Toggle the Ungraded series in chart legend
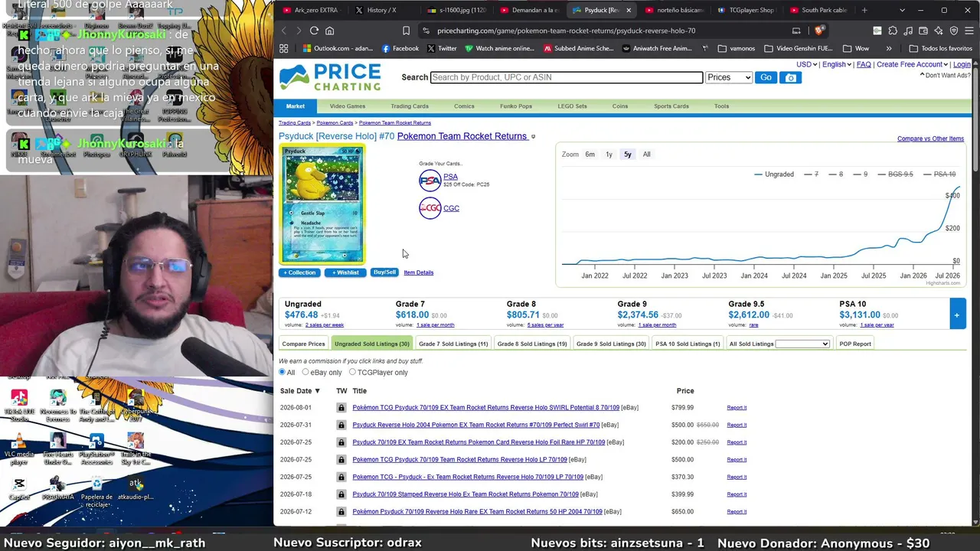The image size is (980, 551). [x=774, y=174]
